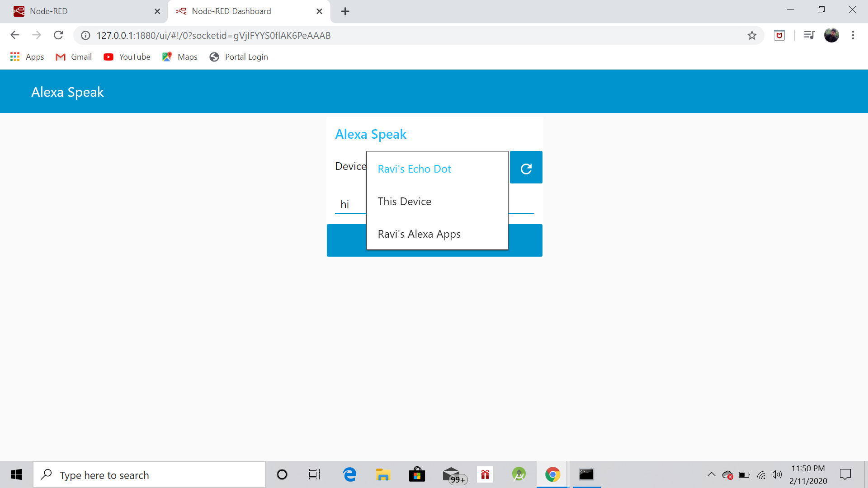Click the shield extension icon

(779, 35)
